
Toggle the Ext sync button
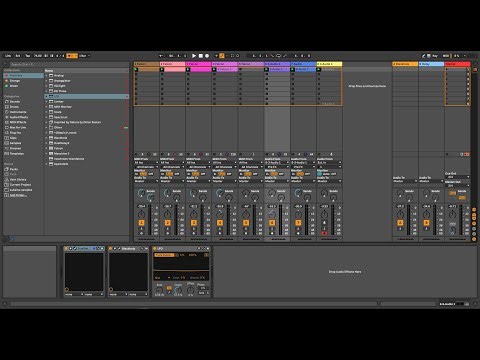click(x=18, y=56)
